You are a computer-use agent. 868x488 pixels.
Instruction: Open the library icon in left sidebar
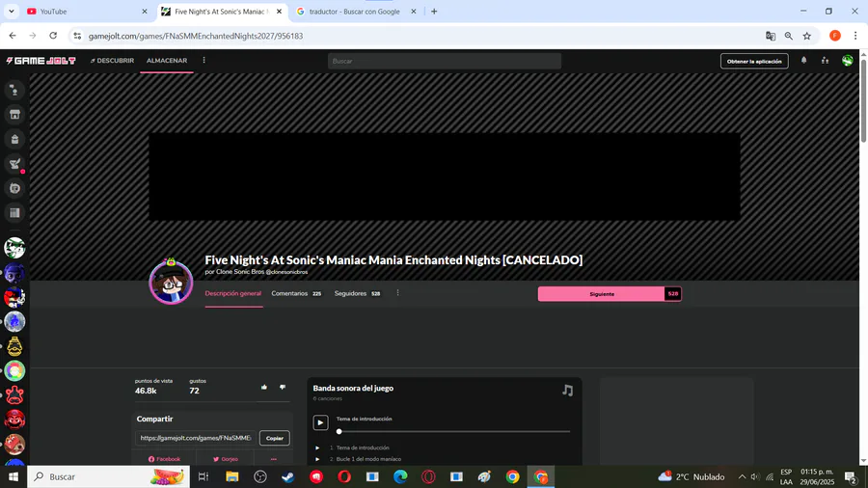point(14,213)
